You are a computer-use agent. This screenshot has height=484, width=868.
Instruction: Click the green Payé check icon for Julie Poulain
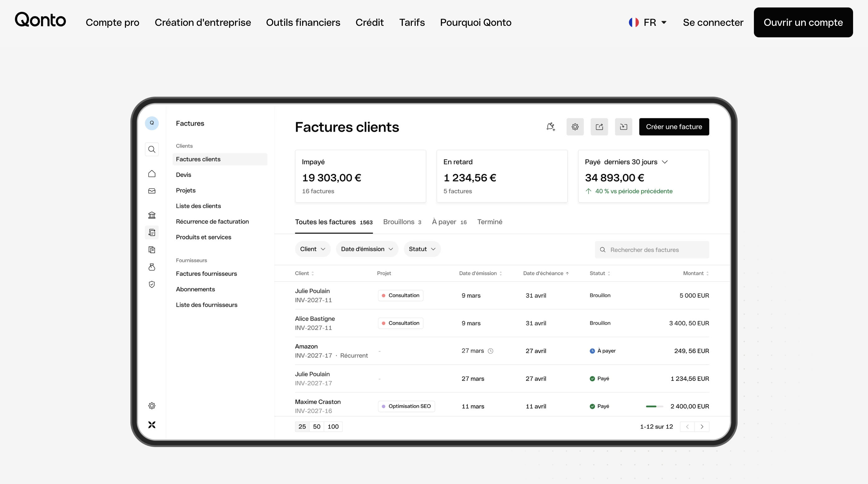(592, 379)
